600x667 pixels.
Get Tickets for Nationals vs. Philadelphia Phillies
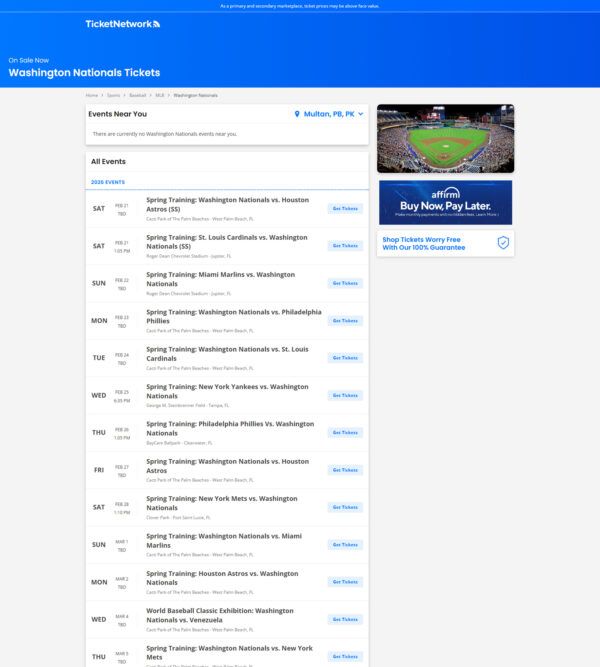pos(345,321)
